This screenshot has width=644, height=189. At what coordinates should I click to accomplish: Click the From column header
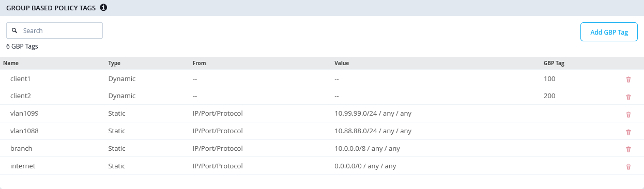(200, 63)
